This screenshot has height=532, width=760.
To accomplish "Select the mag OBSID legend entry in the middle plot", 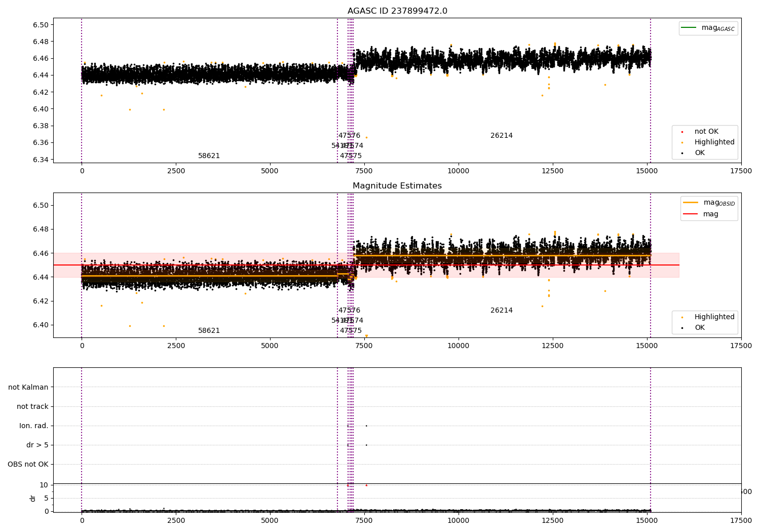I will [709, 203].
